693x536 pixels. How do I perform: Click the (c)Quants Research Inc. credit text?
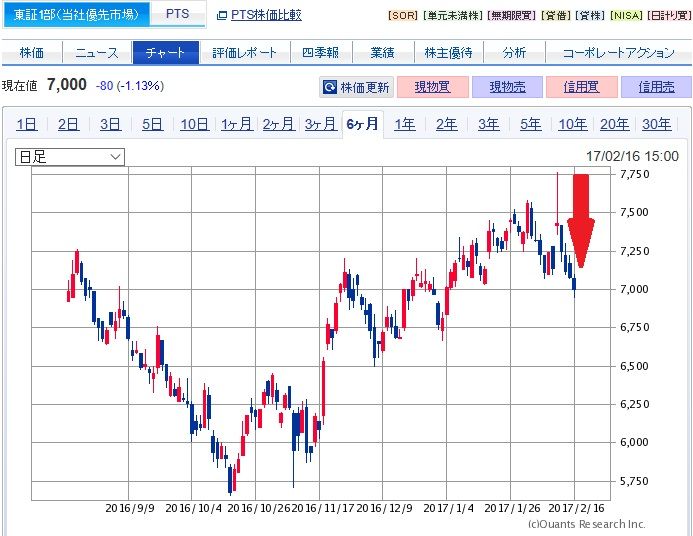pos(587,524)
